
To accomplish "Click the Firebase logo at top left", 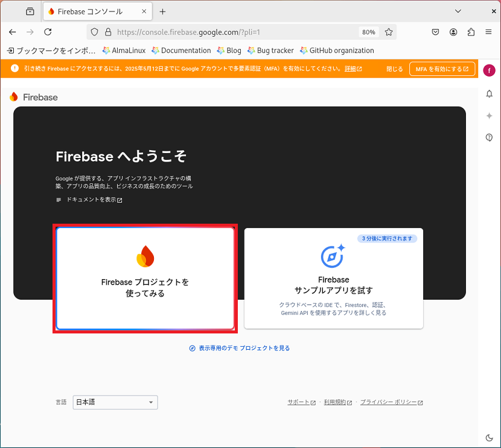I will (34, 97).
